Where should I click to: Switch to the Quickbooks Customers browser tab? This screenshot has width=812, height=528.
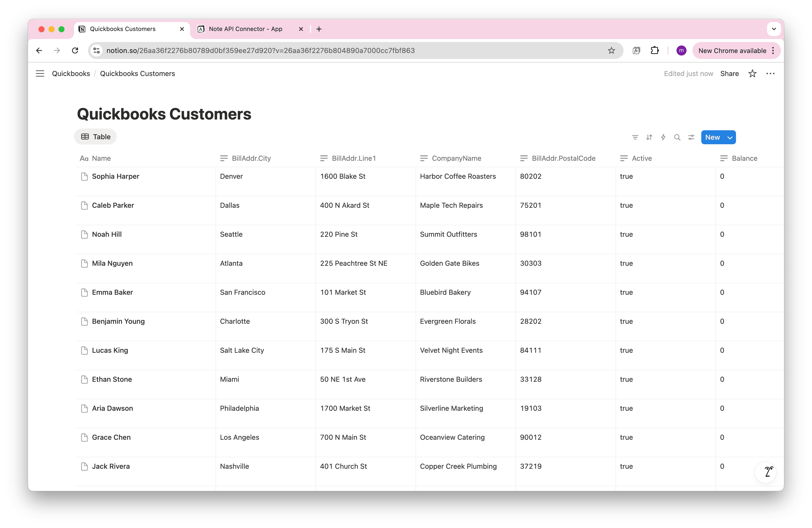click(131, 29)
